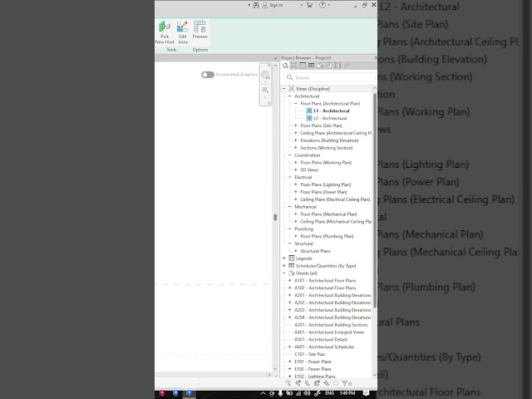Collapse the Electrical discipline node

(x=290, y=177)
